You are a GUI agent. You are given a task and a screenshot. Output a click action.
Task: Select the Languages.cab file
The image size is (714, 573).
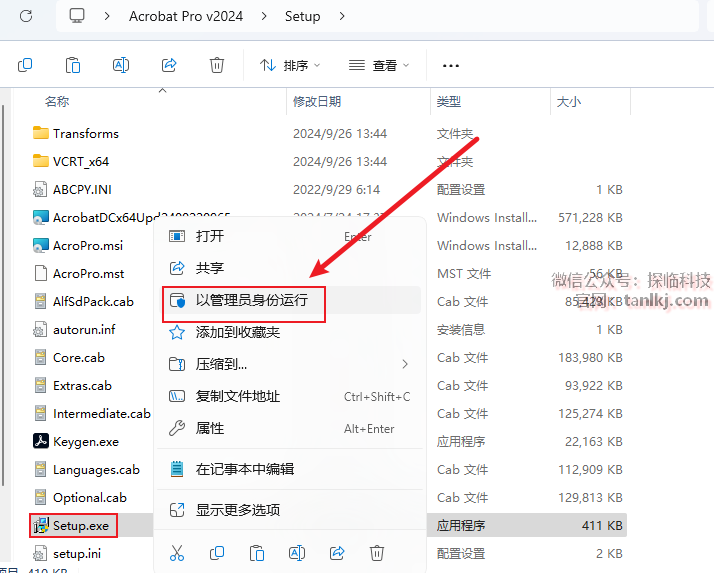pyautogui.click(x=96, y=470)
